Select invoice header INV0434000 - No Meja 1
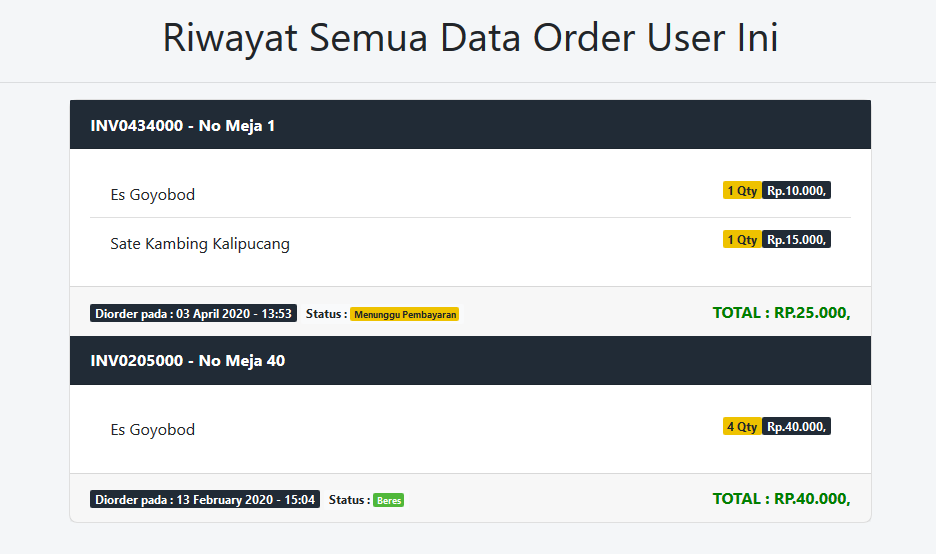This screenshot has width=936, height=554. 470,125
